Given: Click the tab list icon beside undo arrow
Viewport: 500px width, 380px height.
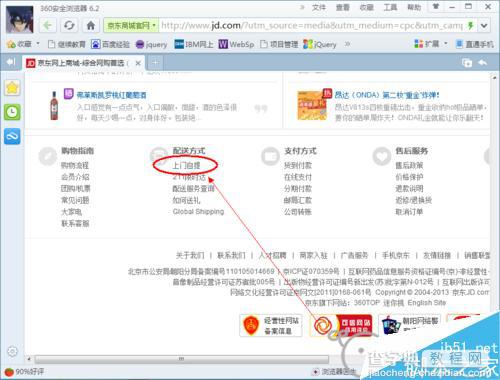Looking at the screenshot, I should (467, 62).
